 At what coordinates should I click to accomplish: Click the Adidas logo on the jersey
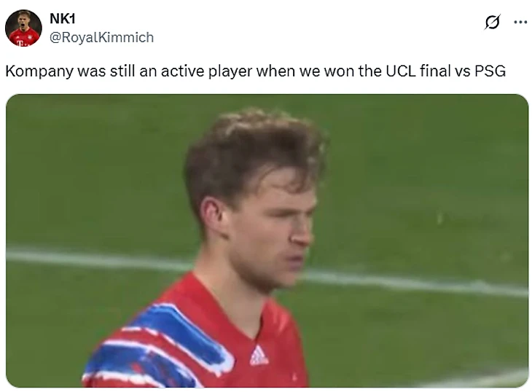259,356
